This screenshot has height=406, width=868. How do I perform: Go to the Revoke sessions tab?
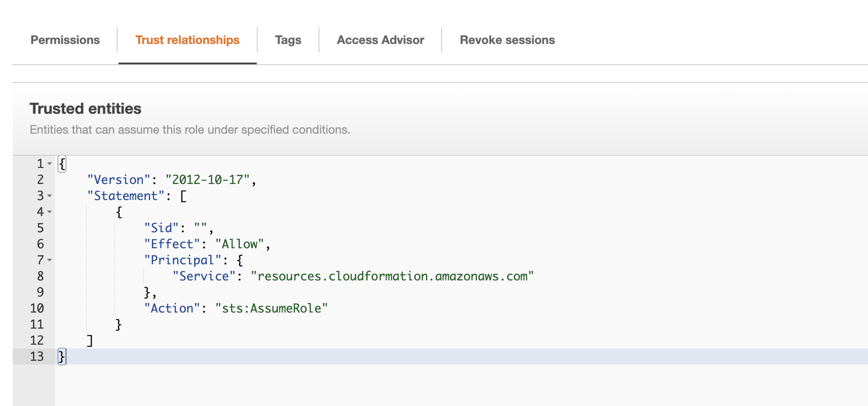[x=507, y=40]
